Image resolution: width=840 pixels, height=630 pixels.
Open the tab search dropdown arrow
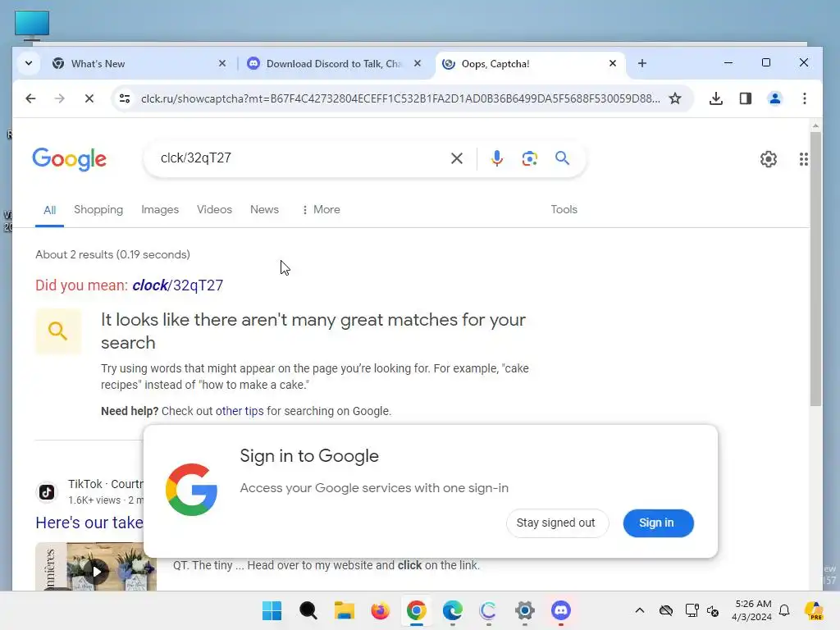(x=29, y=63)
